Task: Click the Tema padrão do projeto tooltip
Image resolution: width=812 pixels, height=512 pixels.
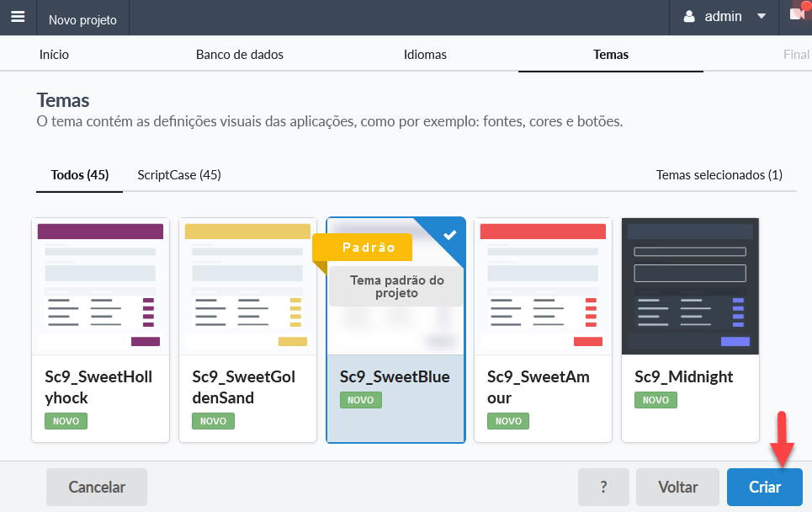Action: tap(396, 286)
